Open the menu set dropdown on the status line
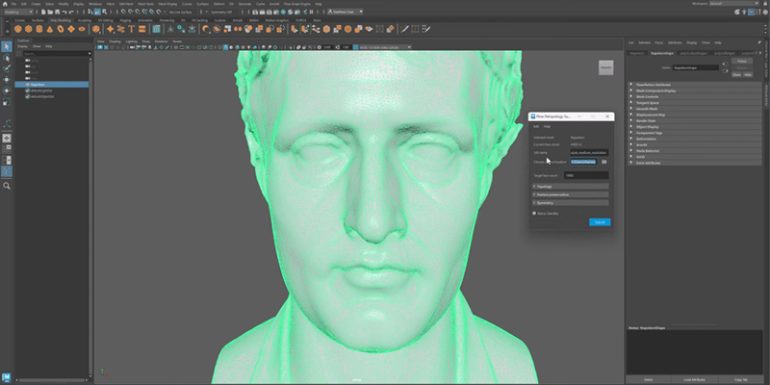Image resolution: width=770 pixels, height=385 pixels. click(x=19, y=12)
